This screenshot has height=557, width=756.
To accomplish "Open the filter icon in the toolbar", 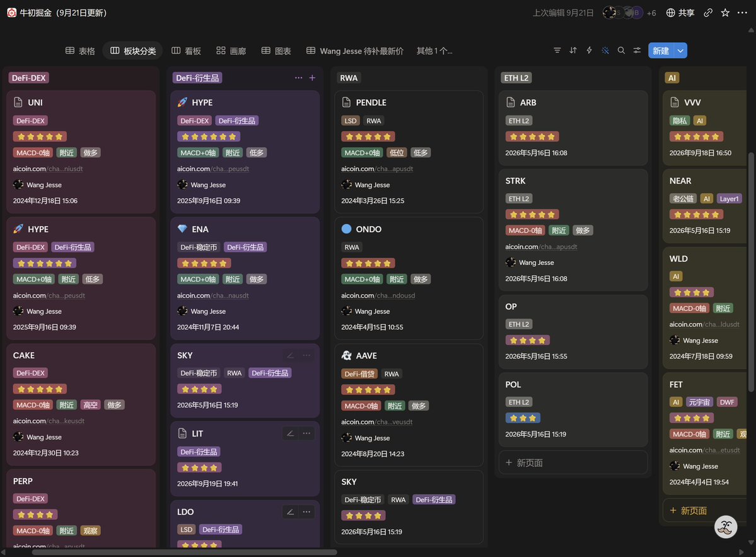I will tap(557, 50).
